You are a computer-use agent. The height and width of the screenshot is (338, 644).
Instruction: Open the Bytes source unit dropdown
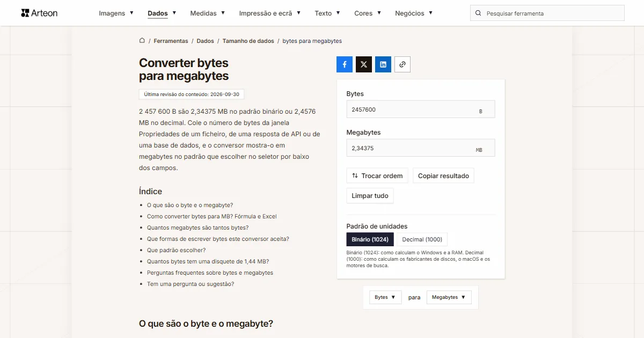point(385,297)
